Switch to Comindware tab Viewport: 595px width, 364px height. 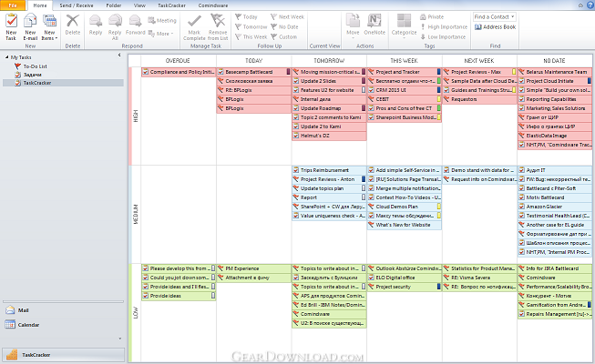pos(213,5)
